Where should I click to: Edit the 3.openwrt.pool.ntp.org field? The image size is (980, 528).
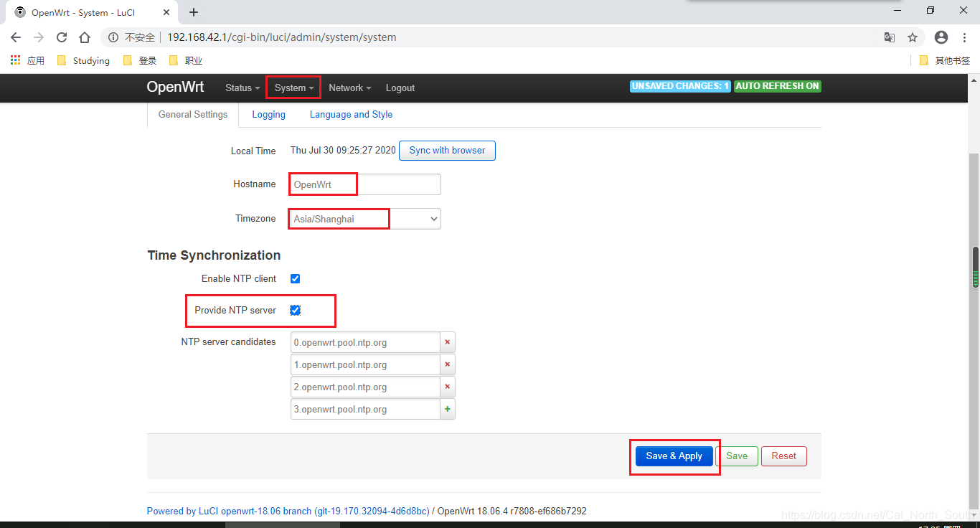click(365, 410)
